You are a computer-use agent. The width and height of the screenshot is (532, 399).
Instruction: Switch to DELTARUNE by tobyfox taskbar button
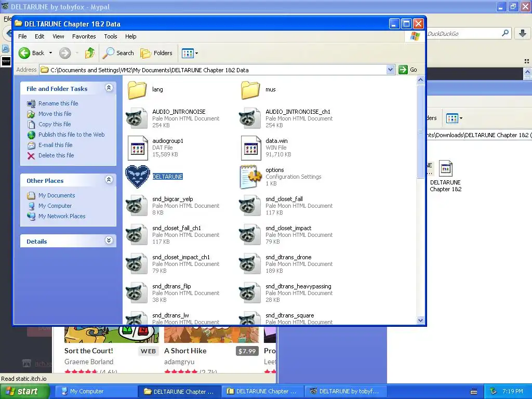345,392
